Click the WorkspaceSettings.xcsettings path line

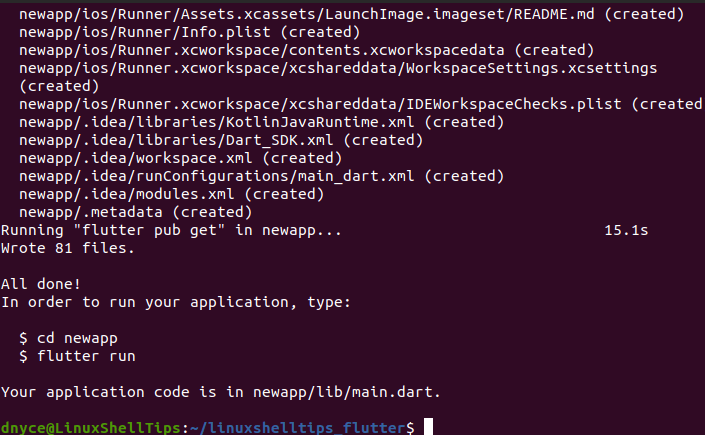pos(338,68)
